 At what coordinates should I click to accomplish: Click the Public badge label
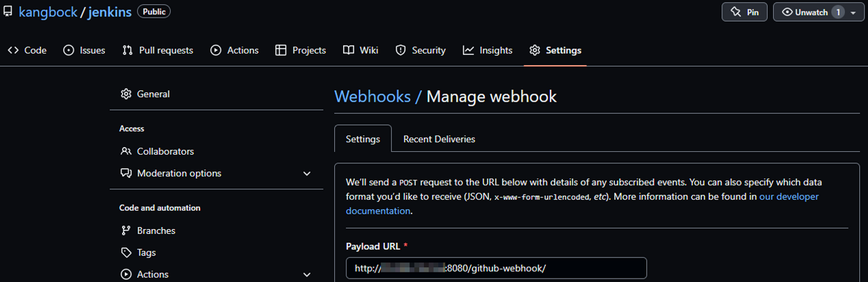(x=154, y=12)
